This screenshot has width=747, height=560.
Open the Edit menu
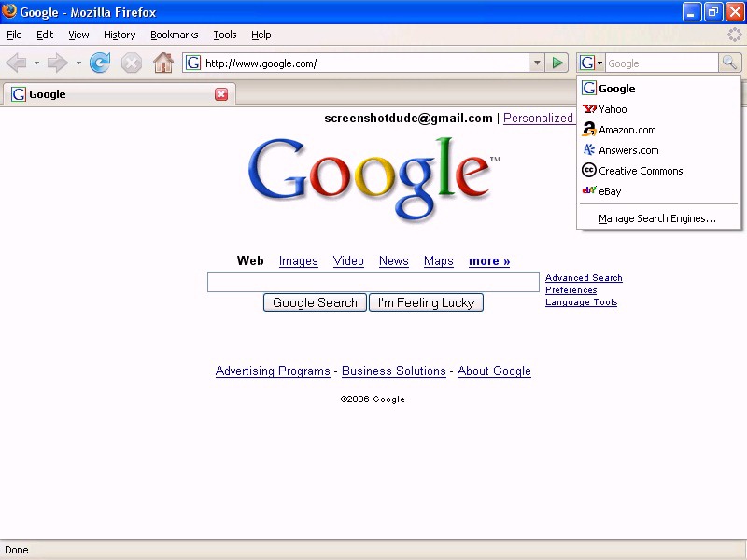pyautogui.click(x=45, y=35)
